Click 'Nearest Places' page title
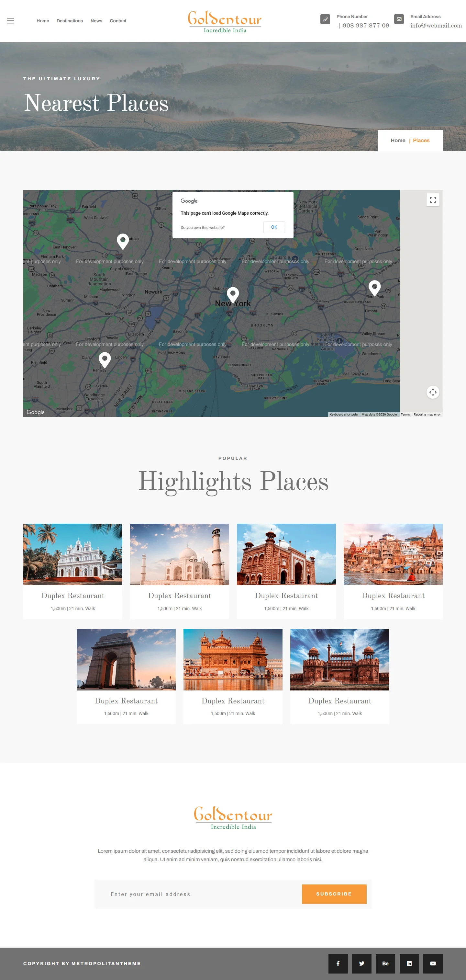 click(96, 103)
